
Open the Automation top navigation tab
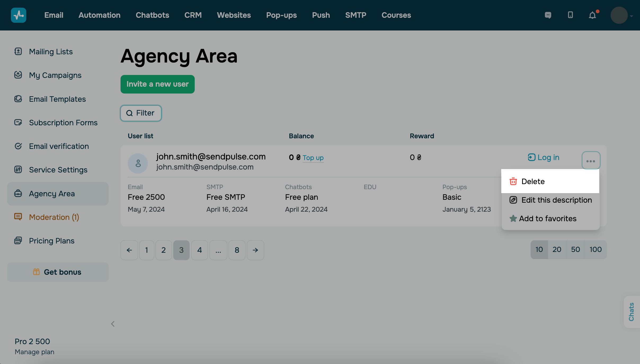(99, 15)
